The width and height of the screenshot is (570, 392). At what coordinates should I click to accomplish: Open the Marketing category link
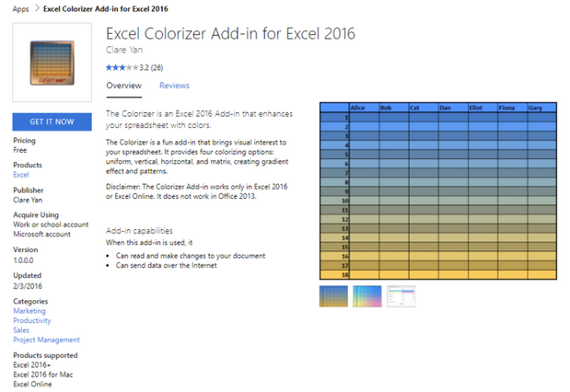[x=29, y=311]
